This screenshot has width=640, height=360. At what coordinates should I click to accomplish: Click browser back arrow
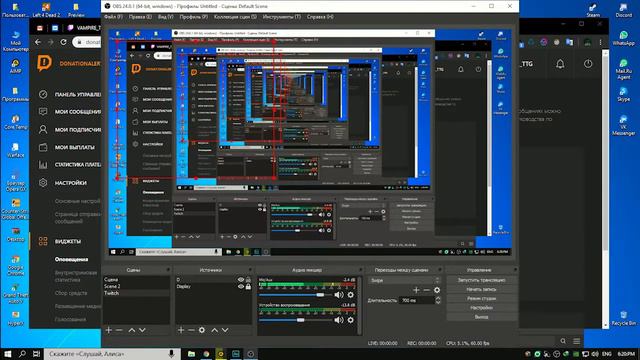[x=38, y=42]
